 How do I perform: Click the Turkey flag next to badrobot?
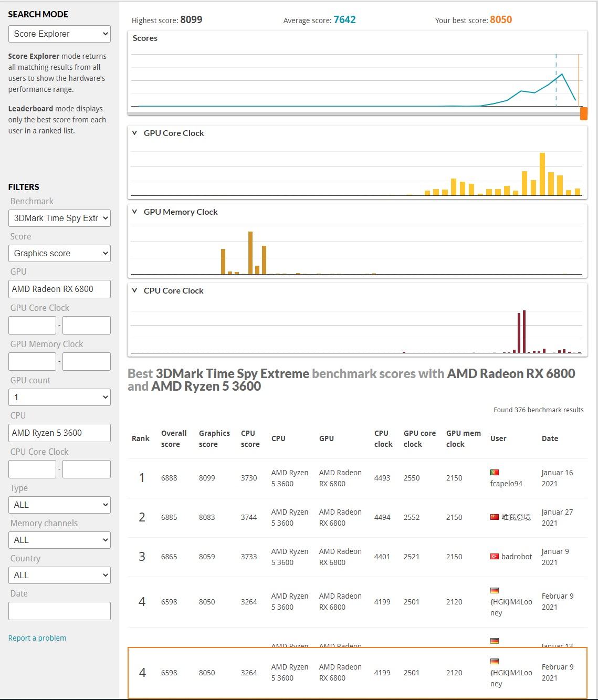[494, 557]
